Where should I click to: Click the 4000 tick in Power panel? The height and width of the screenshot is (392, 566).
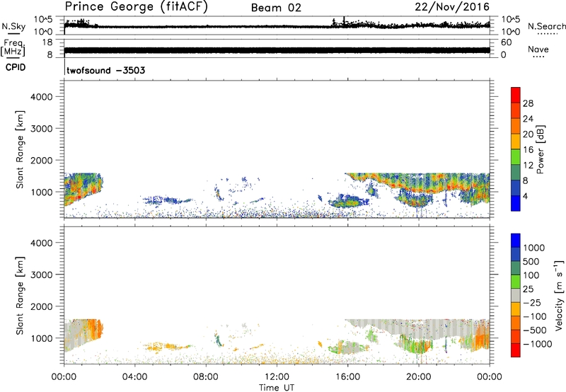click(x=42, y=97)
